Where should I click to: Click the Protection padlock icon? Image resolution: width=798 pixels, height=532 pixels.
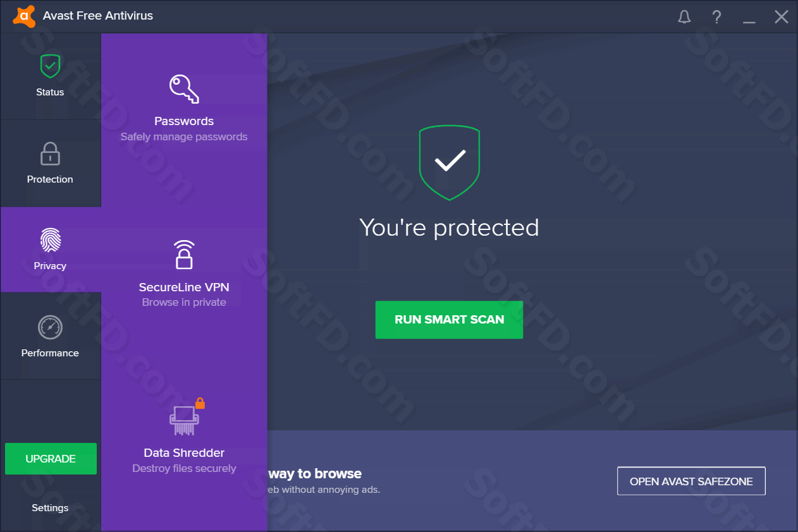click(x=50, y=154)
